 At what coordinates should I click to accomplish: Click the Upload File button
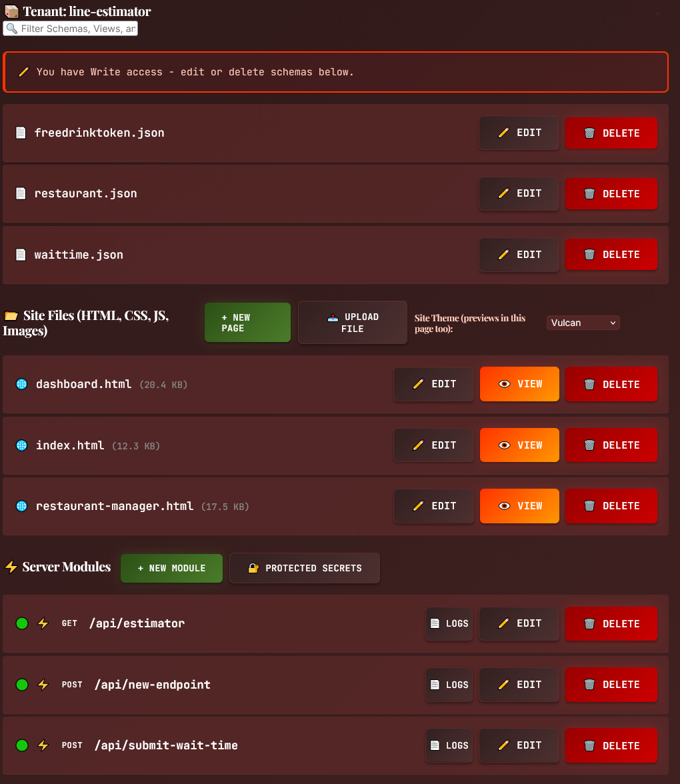click(x=353, y=323)
